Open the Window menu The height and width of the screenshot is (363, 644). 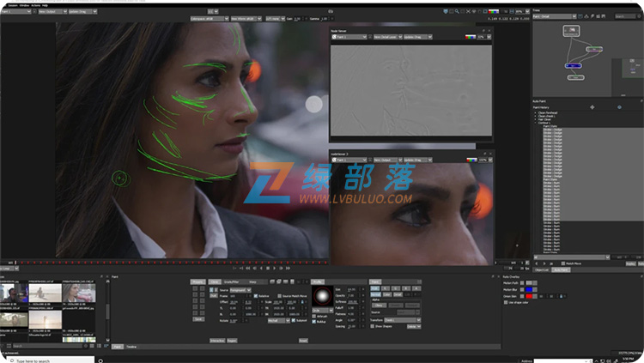coord(24,5)
